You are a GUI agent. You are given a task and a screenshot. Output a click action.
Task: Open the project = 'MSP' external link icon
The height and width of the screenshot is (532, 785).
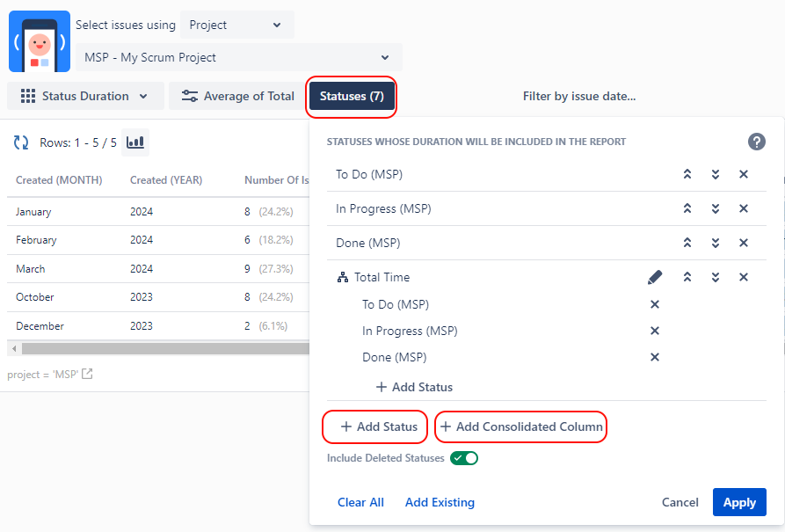click(87, 374)
